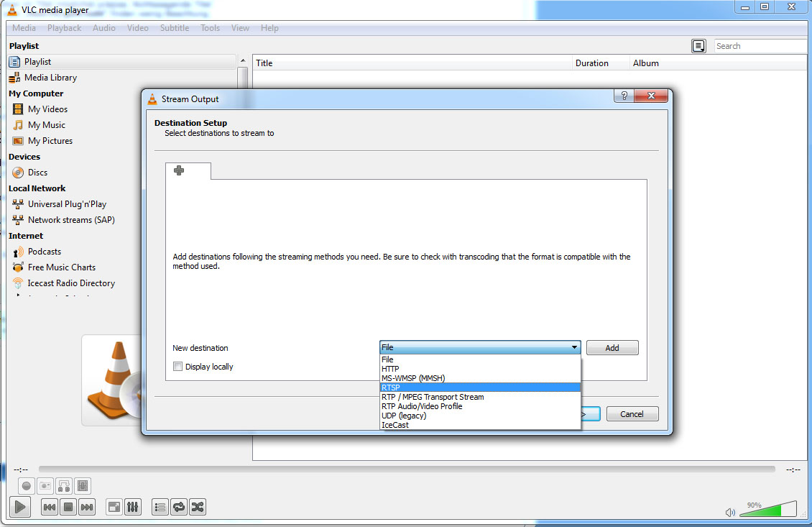Sort playlist by Duration column

coord(601,63)
